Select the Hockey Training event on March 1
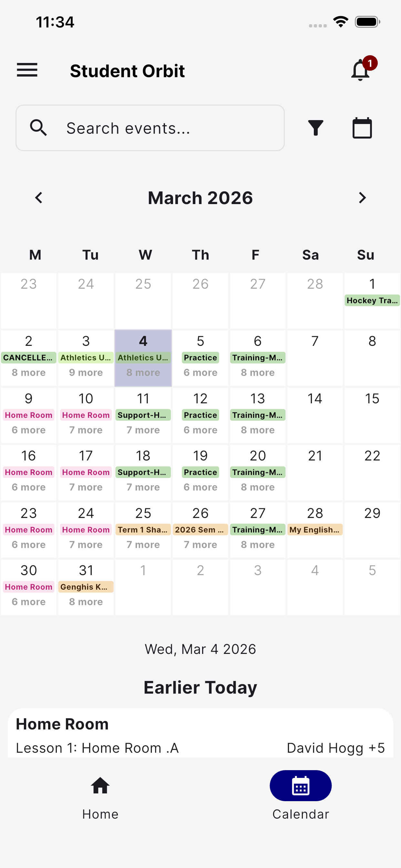This screenshot has height=868, width=401. (372, 300)
